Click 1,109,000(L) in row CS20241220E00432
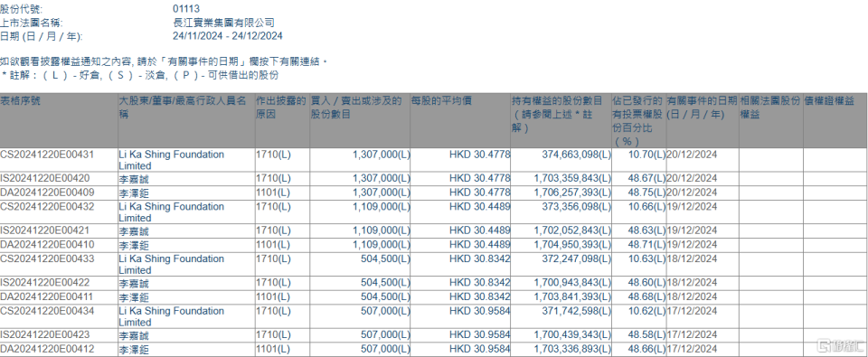Image resolution: width=868 pixels, height=357 pixels. click(x=381, y=206)
